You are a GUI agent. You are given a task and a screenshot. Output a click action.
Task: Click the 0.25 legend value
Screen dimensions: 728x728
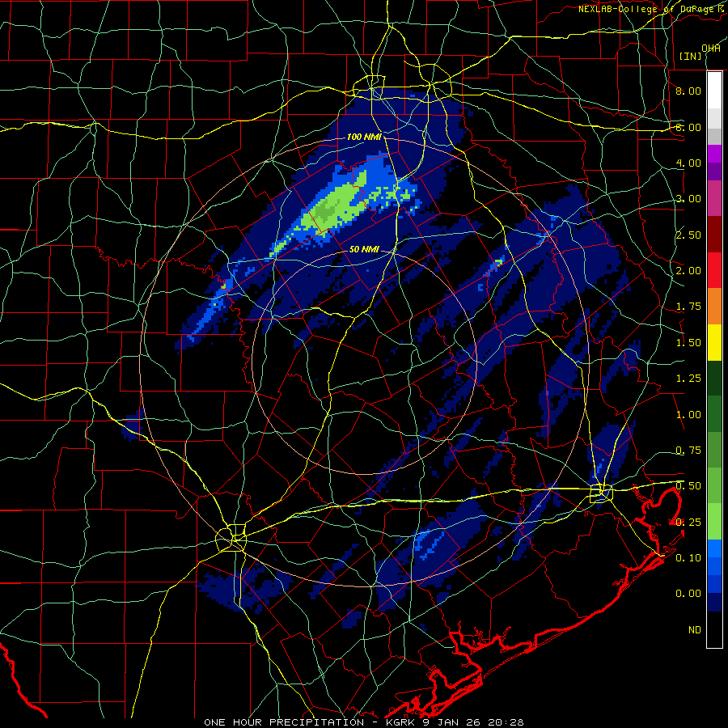688,523
